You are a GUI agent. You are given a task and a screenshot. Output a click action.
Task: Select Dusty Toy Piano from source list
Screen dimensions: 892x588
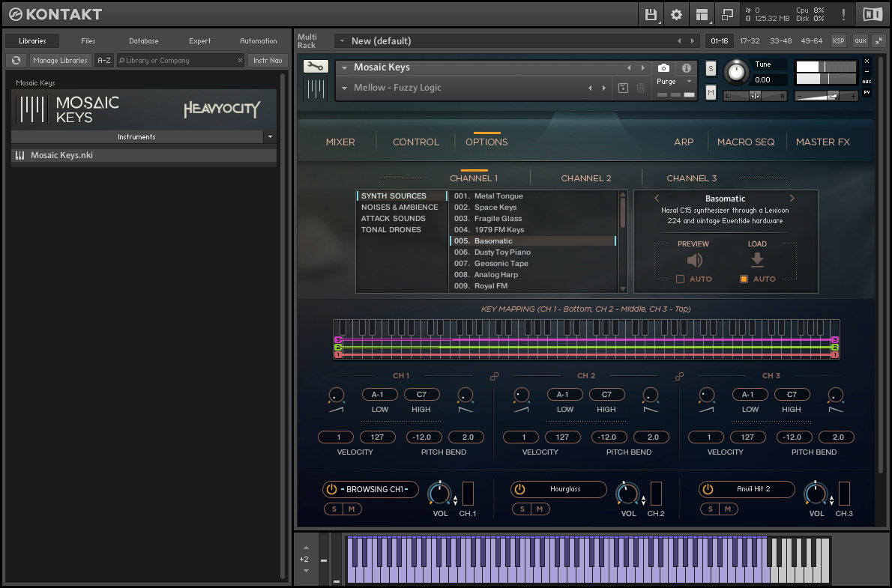(501, 252)
